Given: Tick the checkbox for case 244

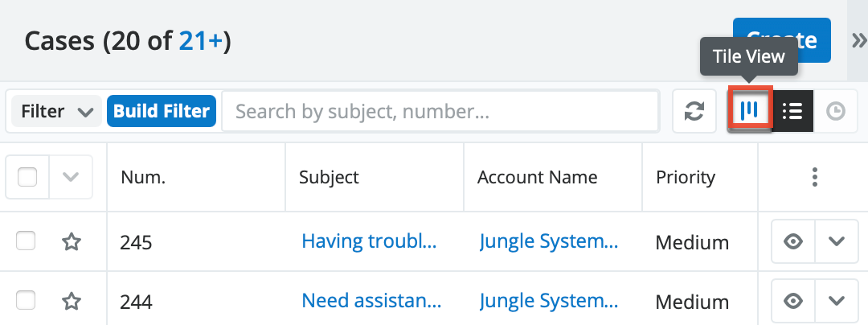Looking at the screenshot, I should [26, 300].
